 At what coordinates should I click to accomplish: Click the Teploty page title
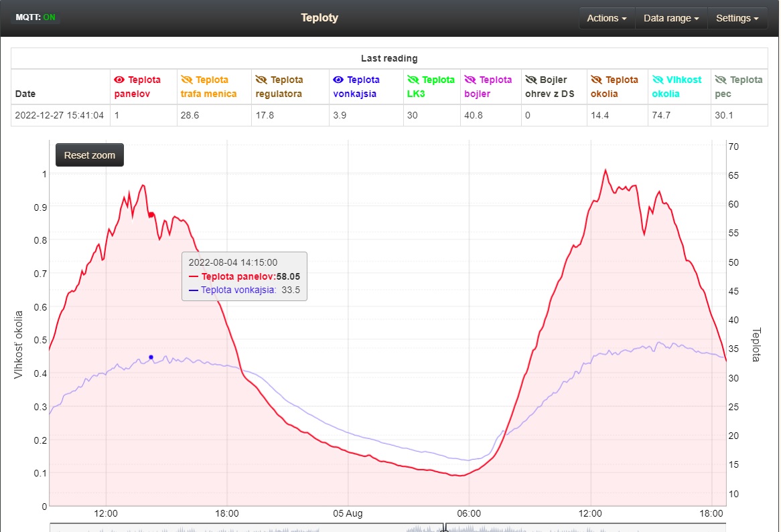click(x=319, y=18)
